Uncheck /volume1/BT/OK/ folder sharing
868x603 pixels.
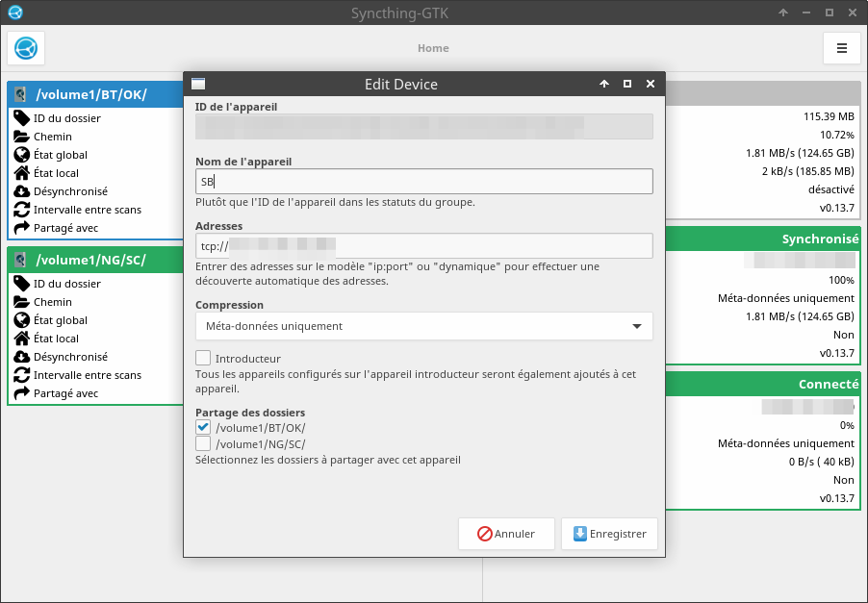click(x=203, y=427)
